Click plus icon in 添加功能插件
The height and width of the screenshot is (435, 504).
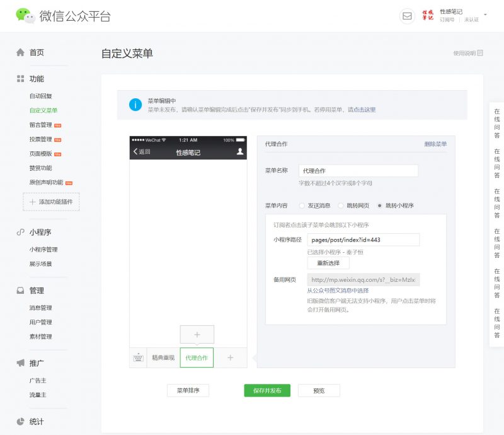33,202
